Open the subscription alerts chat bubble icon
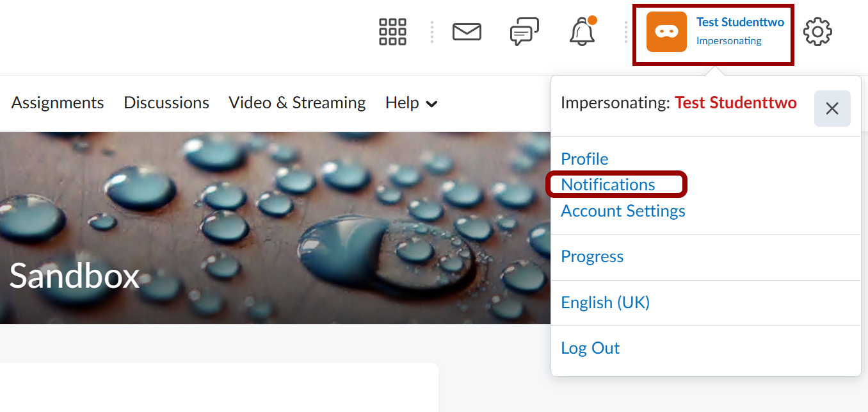Screen dimensions: 868x412 [x=524, y=31]
